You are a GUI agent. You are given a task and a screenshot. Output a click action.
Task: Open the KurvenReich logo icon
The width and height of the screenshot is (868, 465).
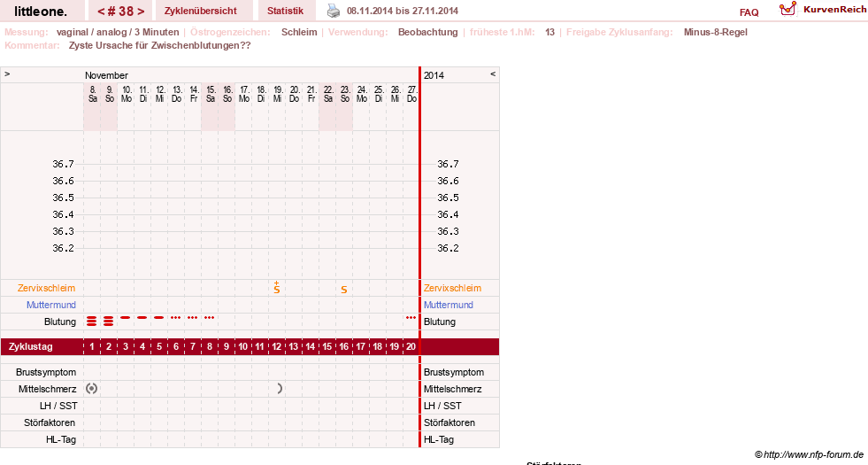[787, 9]
